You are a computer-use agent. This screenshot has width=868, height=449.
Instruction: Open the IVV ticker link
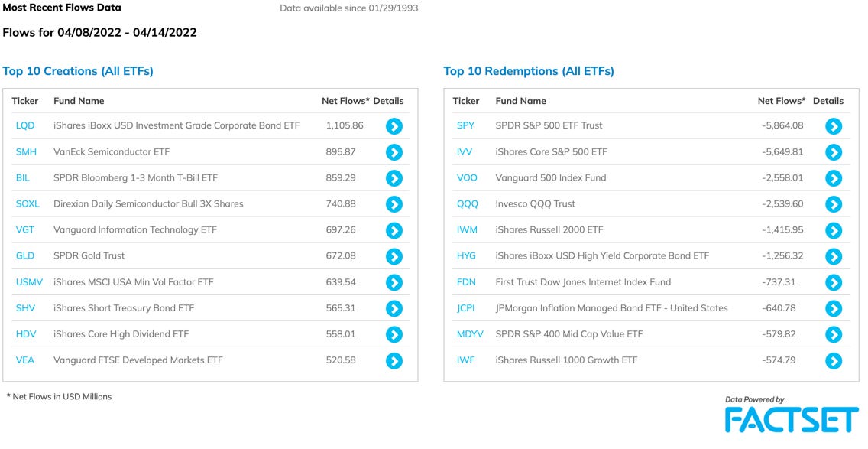[465, 151]
